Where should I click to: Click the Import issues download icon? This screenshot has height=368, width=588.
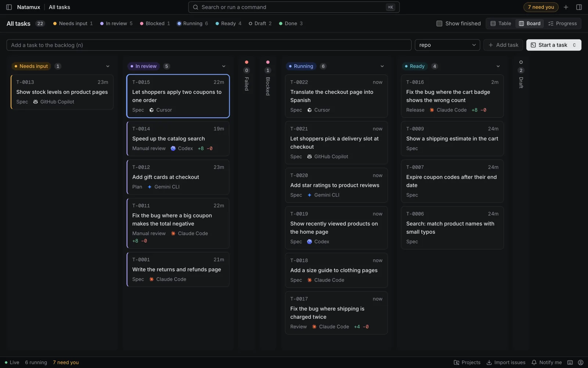[489, 362]
